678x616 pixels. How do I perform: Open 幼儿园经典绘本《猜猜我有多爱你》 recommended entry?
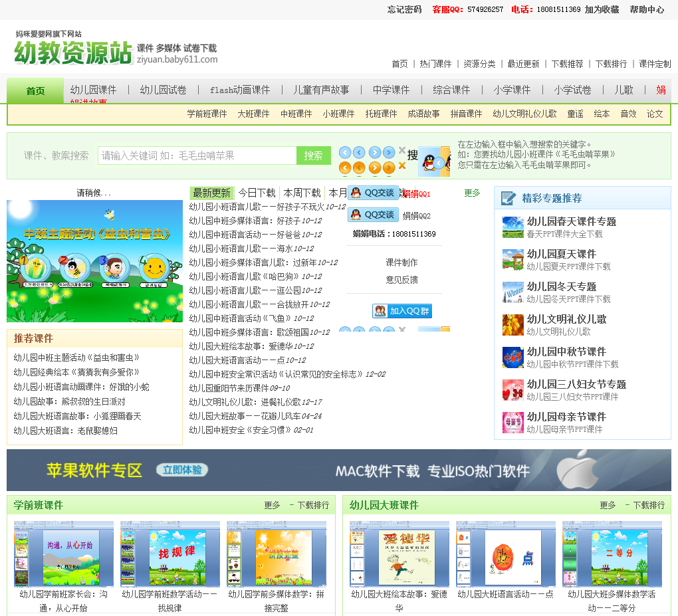[x=76, y=372]
